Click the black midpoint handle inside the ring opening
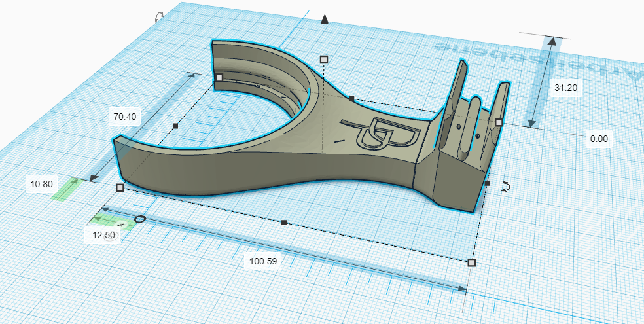This screenshot has height=324, width=644. [x=175, y=126]
